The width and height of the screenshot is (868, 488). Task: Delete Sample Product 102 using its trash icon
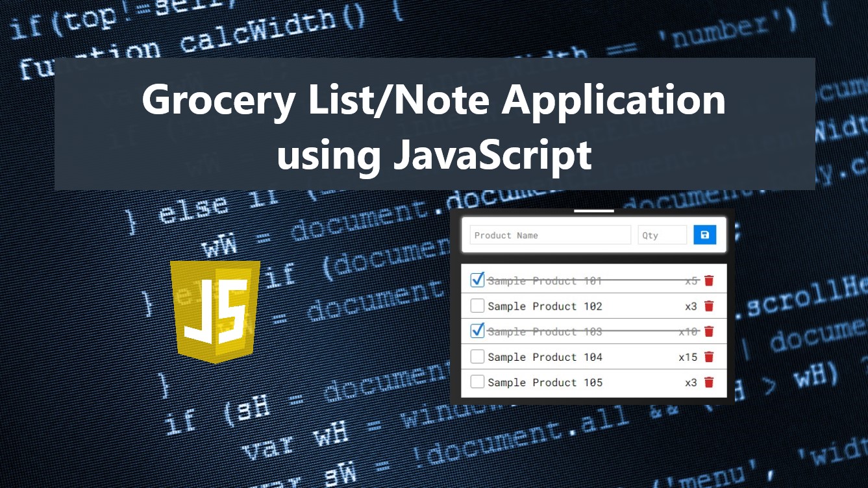pos(708,306)
